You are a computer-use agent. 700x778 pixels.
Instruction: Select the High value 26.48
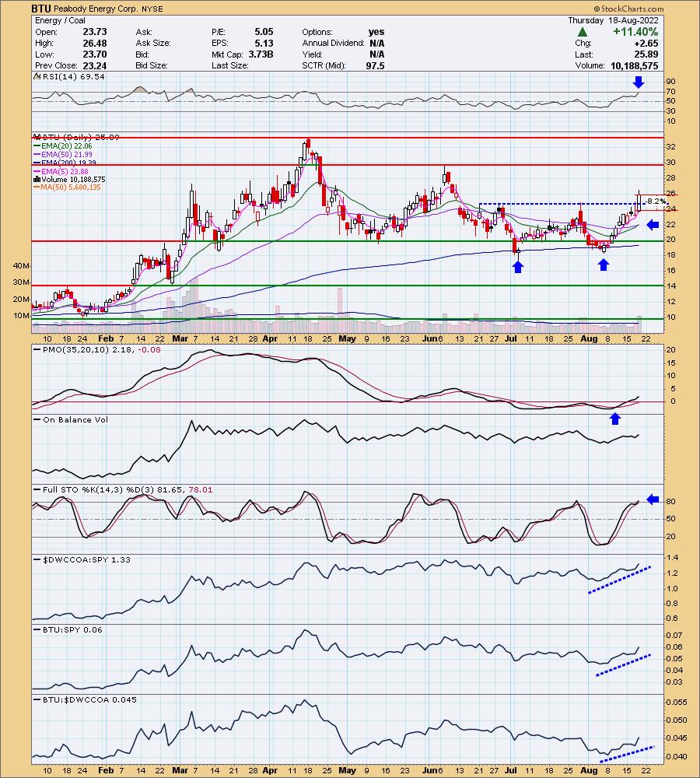tap(94, 43)
